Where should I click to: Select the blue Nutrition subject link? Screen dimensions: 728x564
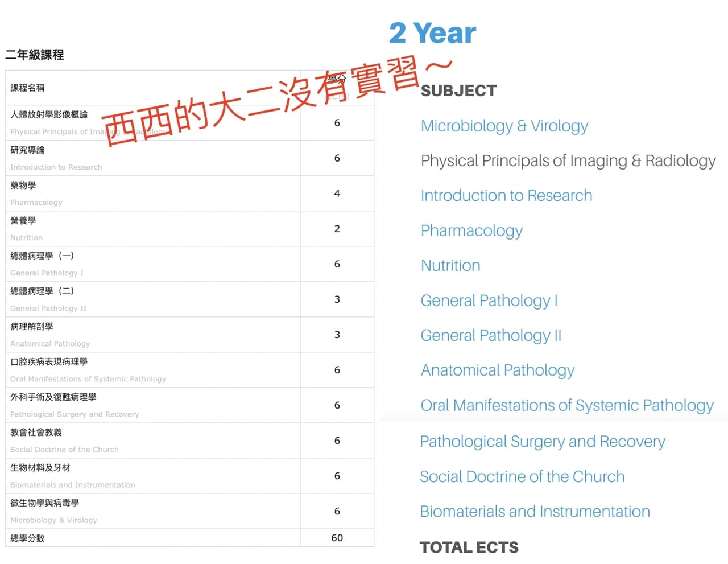click(x=450, y=266)
